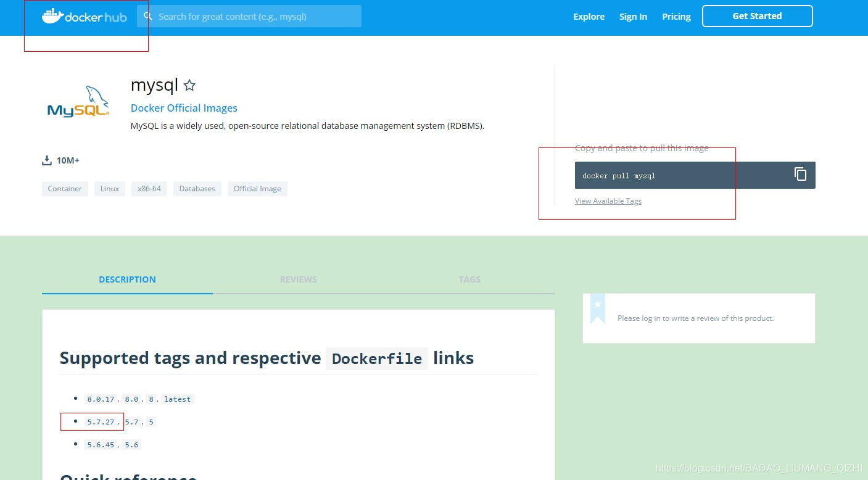Image resolution: width=868 pixels, height=480 pixels.
Task: Open the 5 tag Dockerfile link
Action: point(151,422)
